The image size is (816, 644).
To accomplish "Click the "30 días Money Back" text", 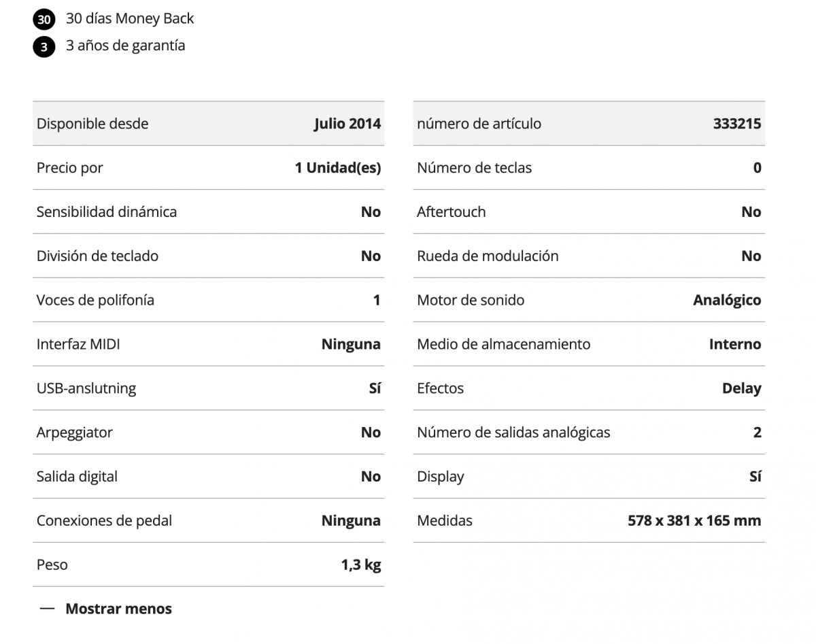I will (130, 18).
